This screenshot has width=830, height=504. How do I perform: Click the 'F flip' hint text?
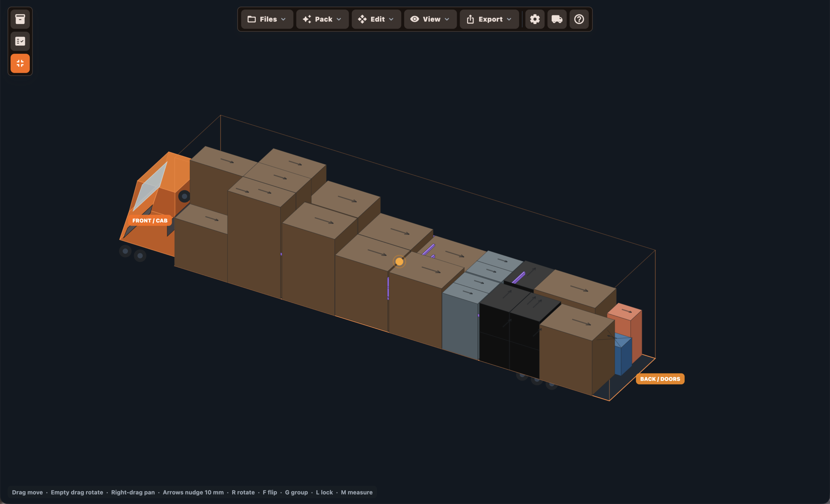[269, 492]
